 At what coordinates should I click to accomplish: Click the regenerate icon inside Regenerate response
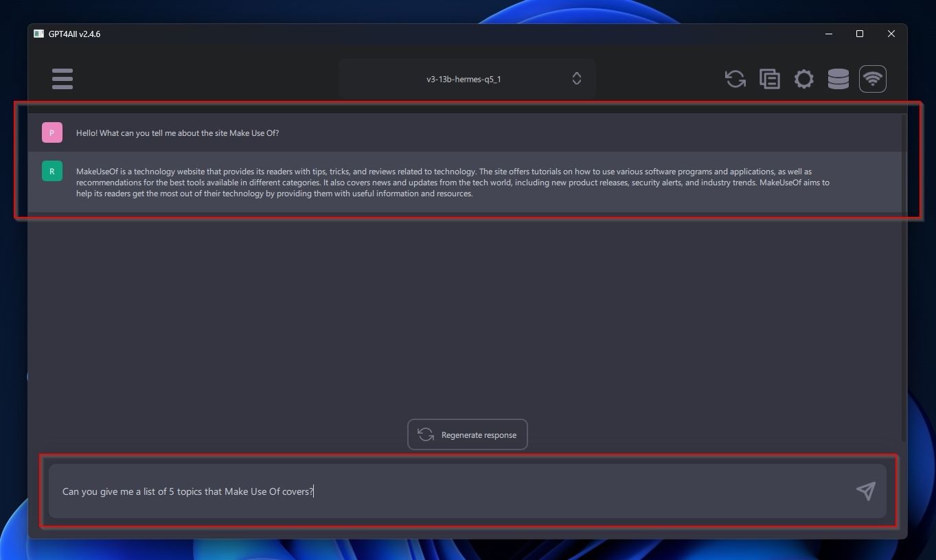[425, 434]
